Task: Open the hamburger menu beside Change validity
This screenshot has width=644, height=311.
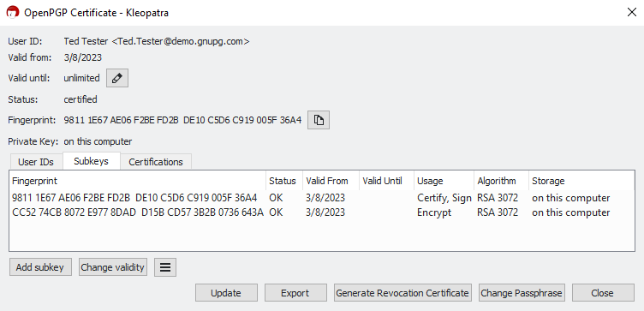Action: (x=165, y=267)
